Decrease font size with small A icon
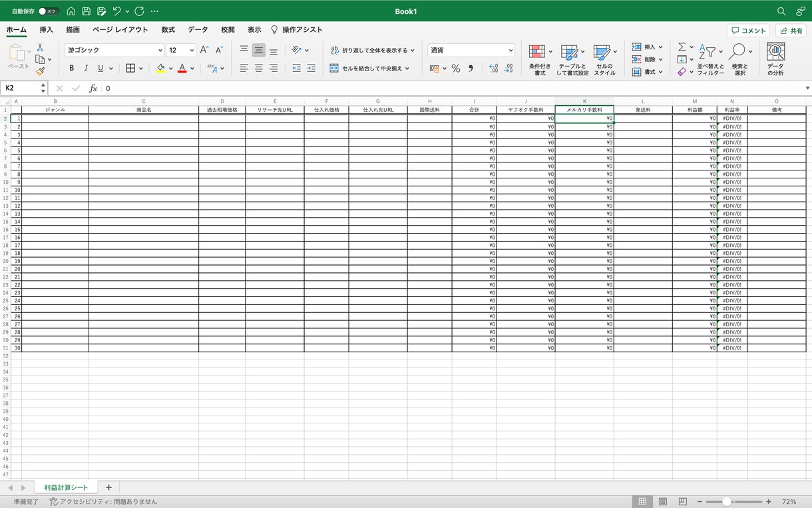812x508 pixels. (x=219, y=50)
